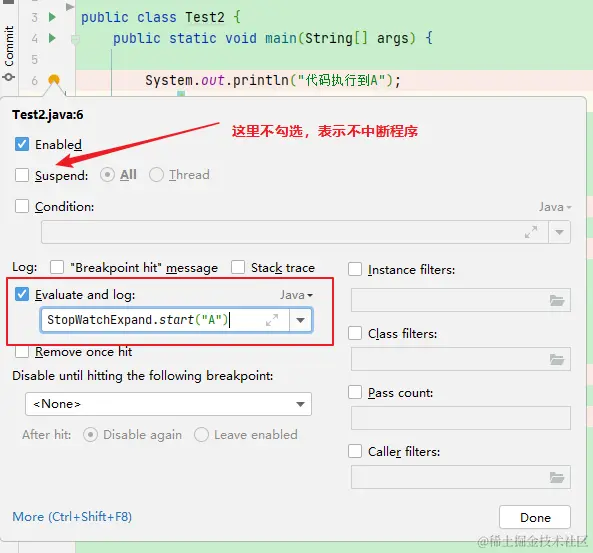This screenshot has height=553, width=593.
Task: Click the Caller filters input field
Action: (461, 477)
